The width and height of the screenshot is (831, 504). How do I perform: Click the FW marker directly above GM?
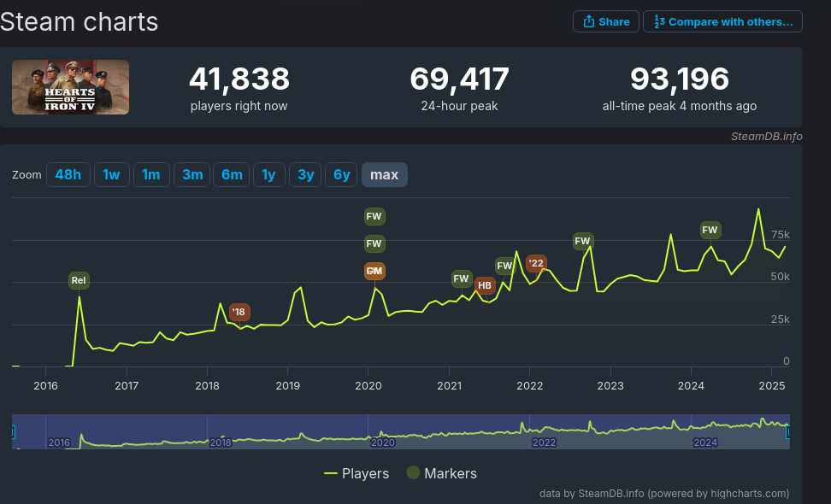pos(374,243)
